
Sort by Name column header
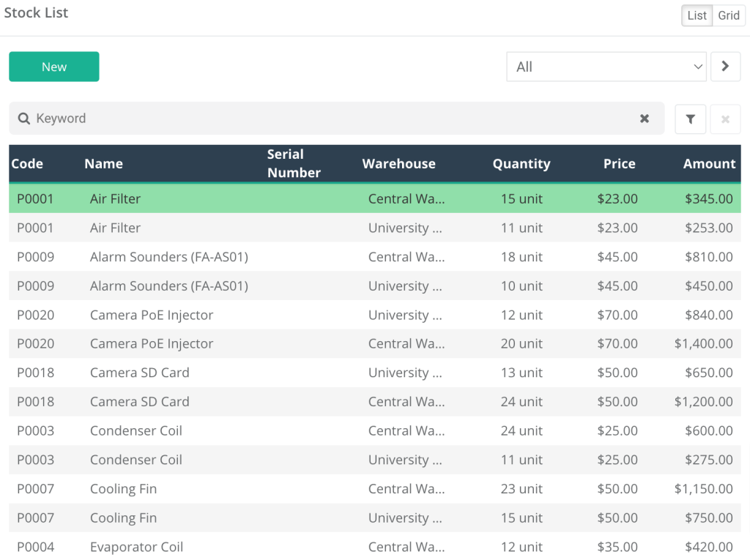tap(103, 164)
